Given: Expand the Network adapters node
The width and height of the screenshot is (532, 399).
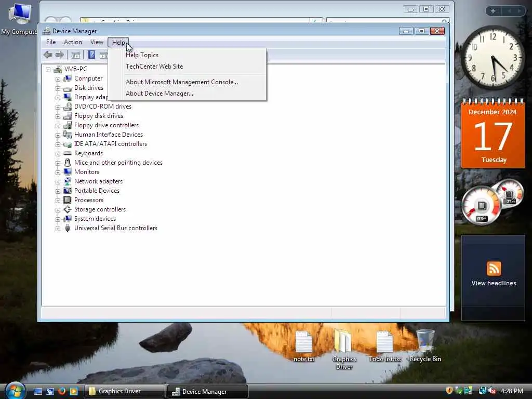Looking at the screenshot, I should click(58, 182).
